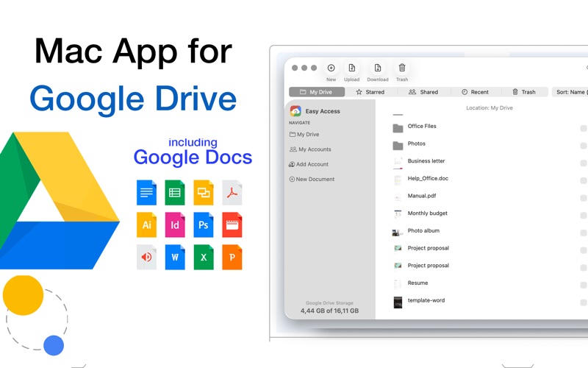Click the PowerPoint P file icon

pyautogui.click(x=232, y=257)
